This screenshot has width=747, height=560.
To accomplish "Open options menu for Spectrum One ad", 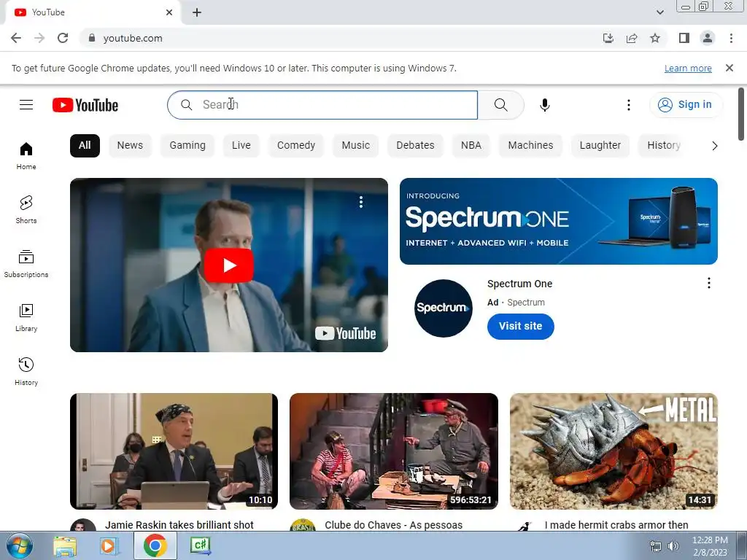I will 709,284.
